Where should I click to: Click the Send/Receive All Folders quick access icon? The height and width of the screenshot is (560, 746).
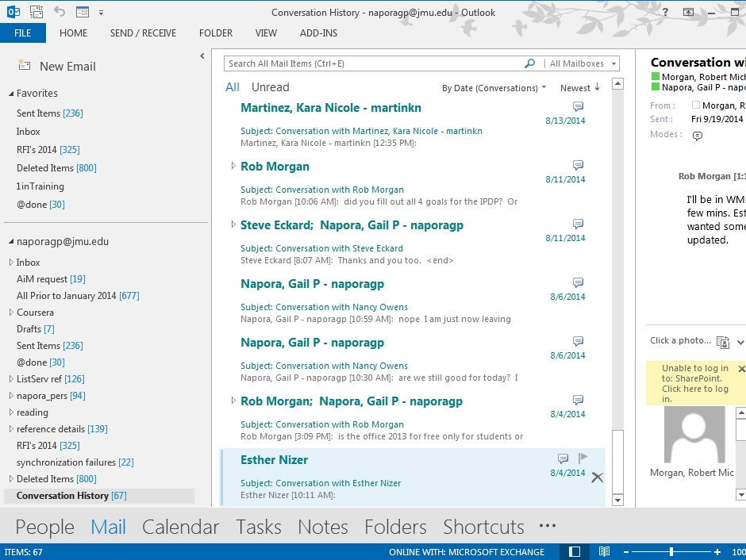37,12
